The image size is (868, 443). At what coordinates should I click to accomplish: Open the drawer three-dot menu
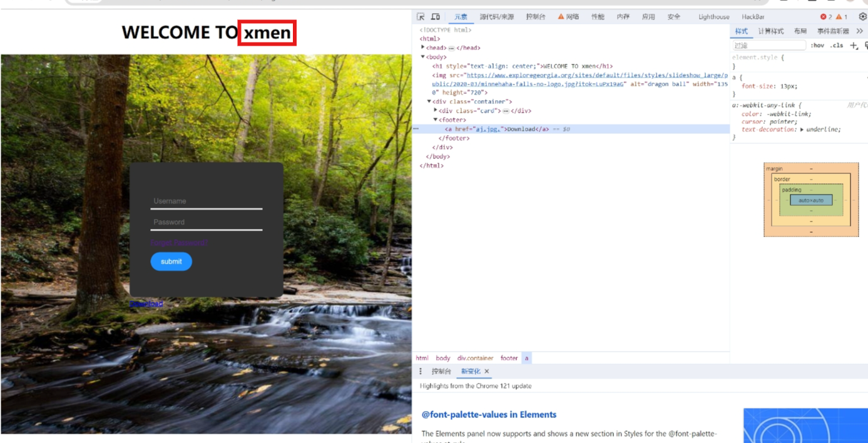[x=421, y=371]
